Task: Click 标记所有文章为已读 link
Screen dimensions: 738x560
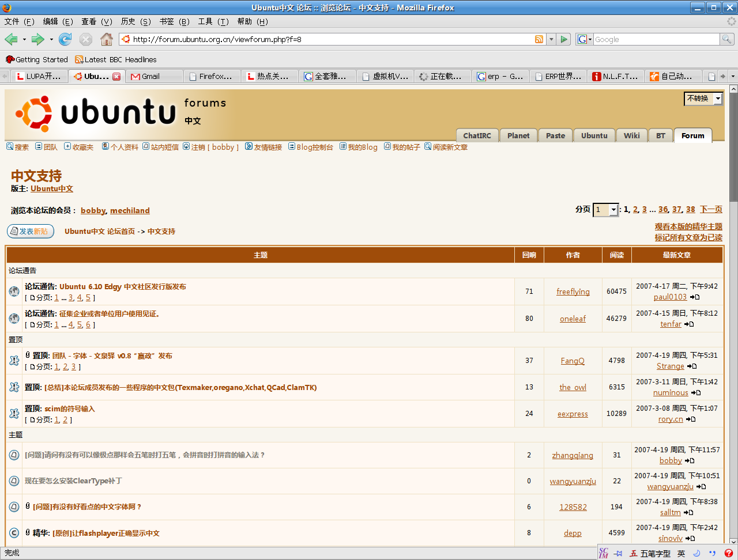Action: 688,238
